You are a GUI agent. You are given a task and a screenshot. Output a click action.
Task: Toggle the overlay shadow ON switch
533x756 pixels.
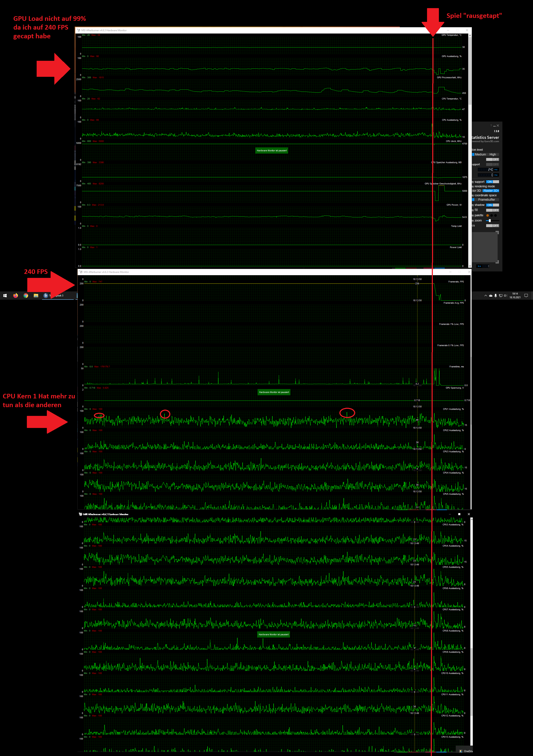click(x=492, y=205)
